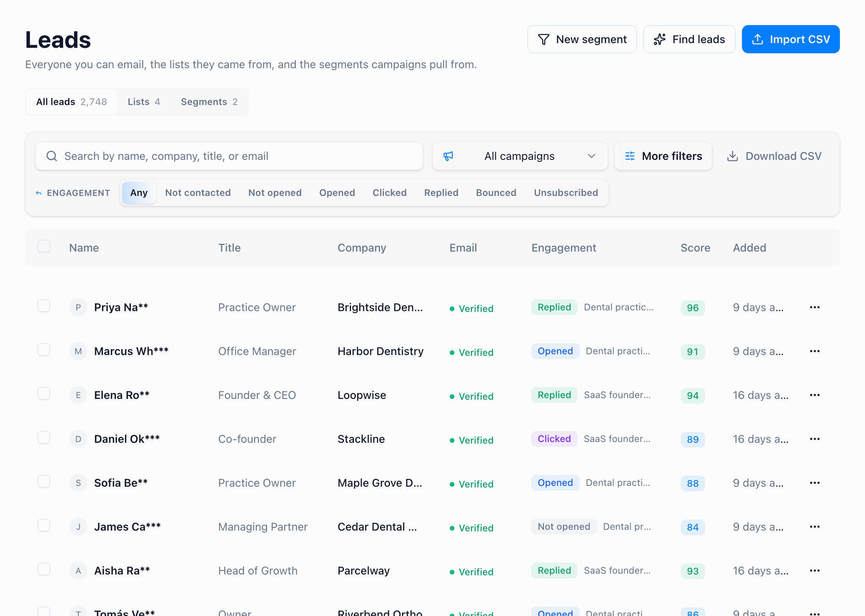Filter by Not contacted engagement

tap(198, 193)
